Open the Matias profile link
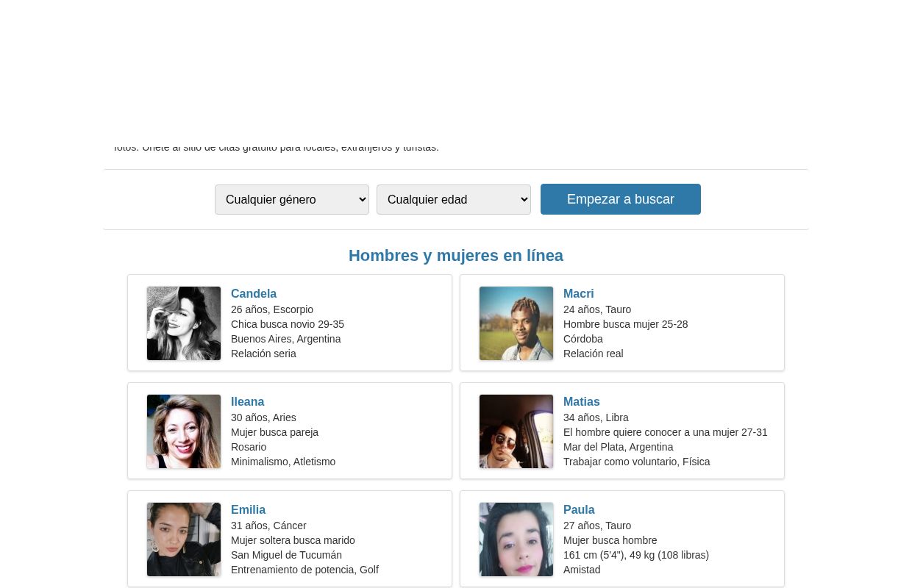Image resolution: width=912 pixels, height=588 pixels. (x=582, y=401)
